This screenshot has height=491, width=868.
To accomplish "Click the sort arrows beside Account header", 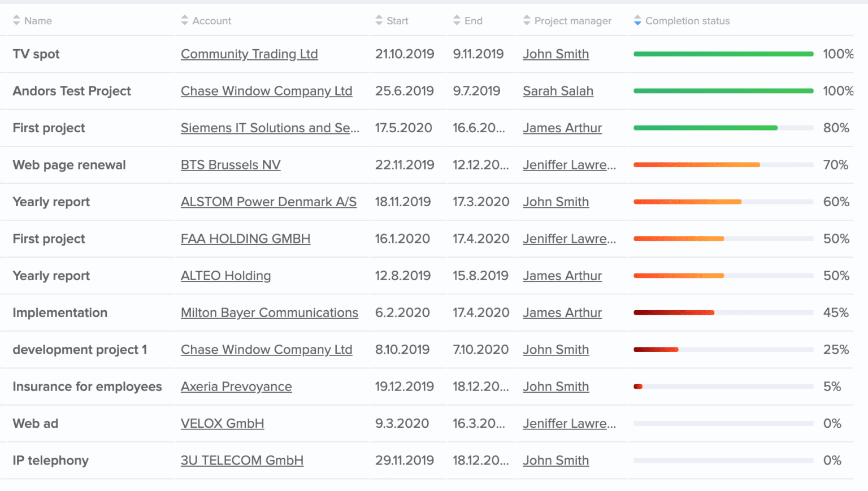I will (185, 21).
